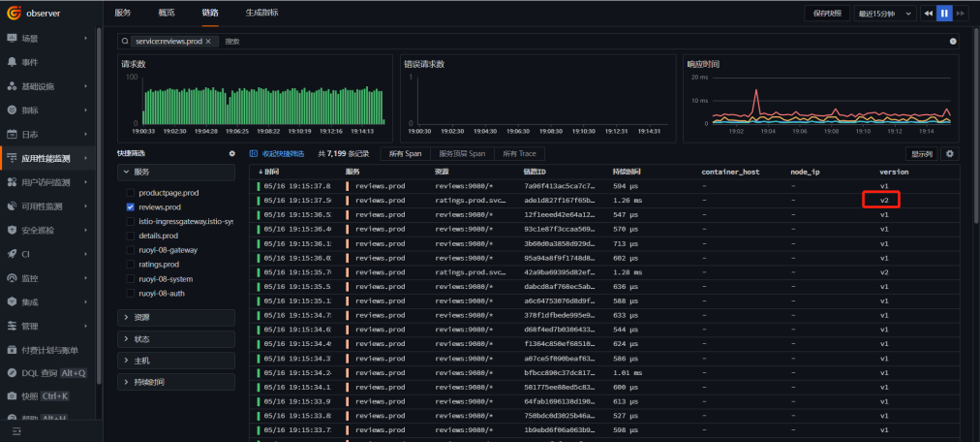The image size is (980, 442).
Task: Switch to the 服务 tab
Action: [x=123, y=13]
